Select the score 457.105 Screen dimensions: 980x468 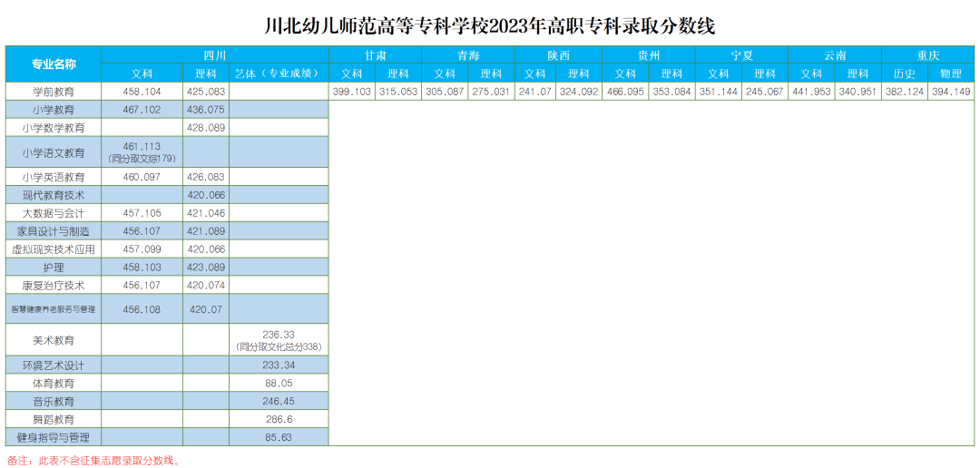(x=142, y=213)
